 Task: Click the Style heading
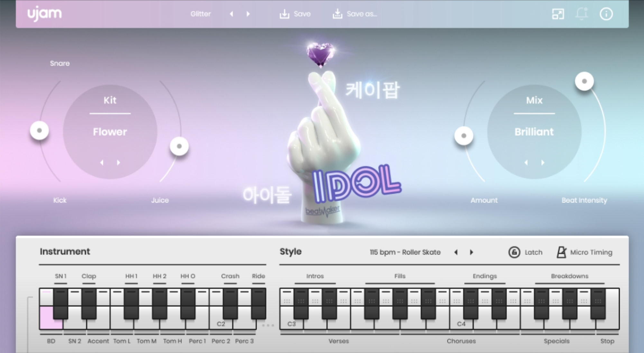[x=290, y=252]
